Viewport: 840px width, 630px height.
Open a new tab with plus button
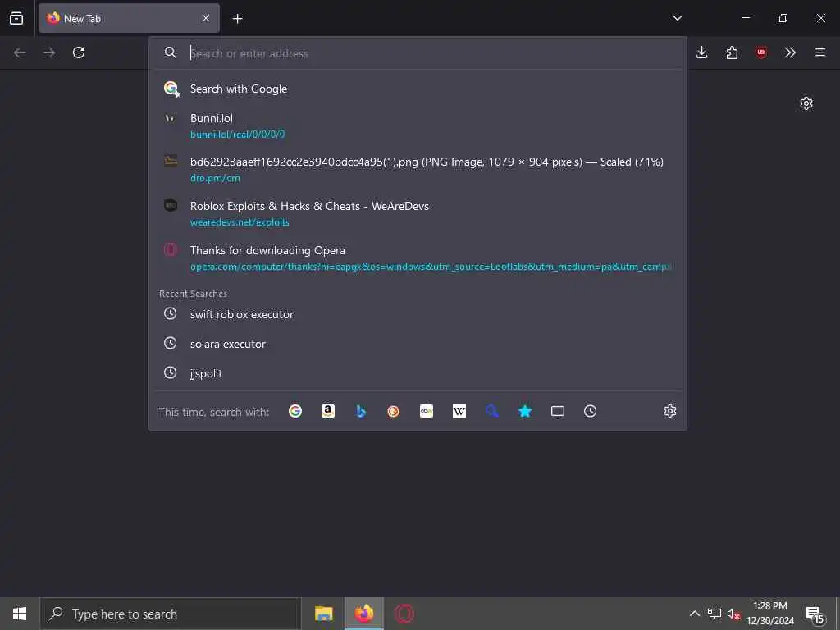[x=237, y=19]
